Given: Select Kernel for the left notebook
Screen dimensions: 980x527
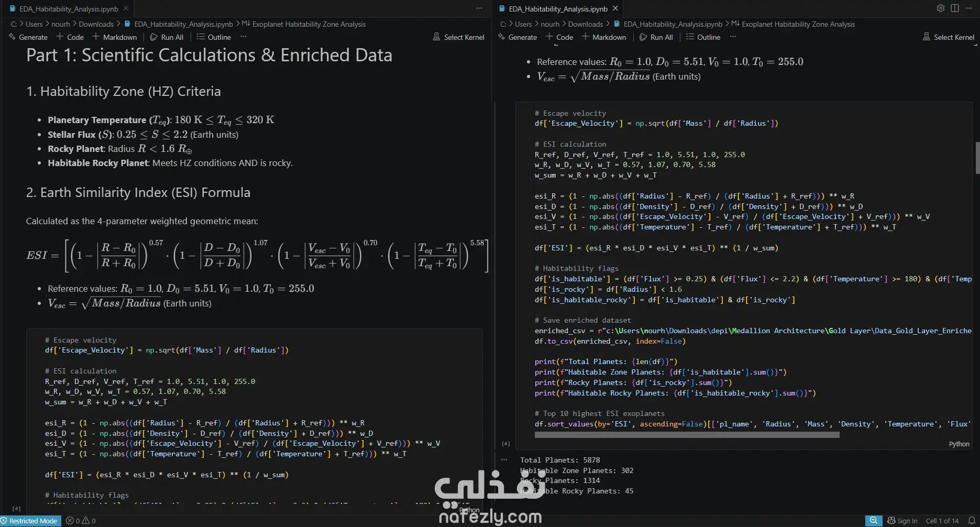Looking at the screenshot, I should [x=459, y=37].
